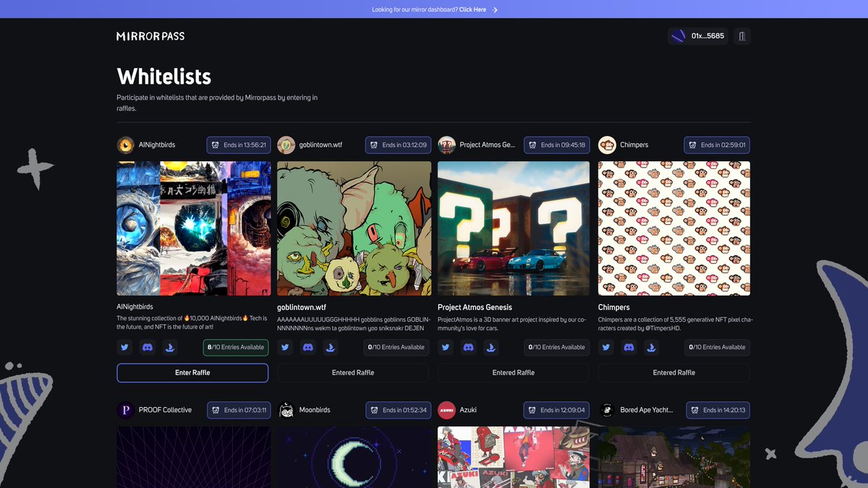The image size is (868, 488).
Task: Click the clock icon in AINightbirds timer
Action: pyautogui.click(x=215, y=145)
